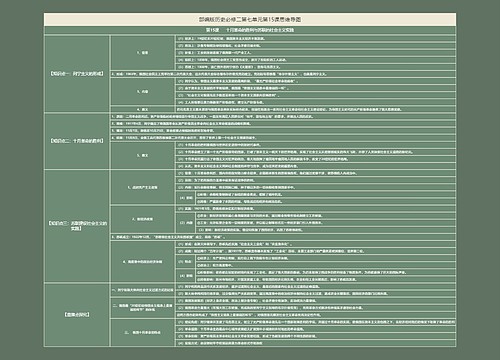Click '(4) 影响' beside 战时共产主义政策
500x360 pixels.
pos(186,198)
